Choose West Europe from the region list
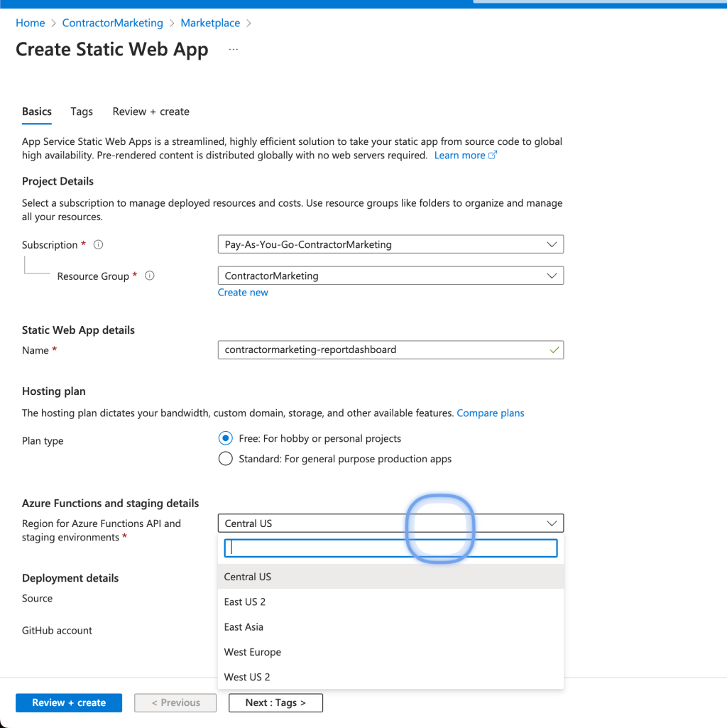Image resolution: width=727 pixels, height=728 pixels. pyautogui.click(x=390, y=652)
